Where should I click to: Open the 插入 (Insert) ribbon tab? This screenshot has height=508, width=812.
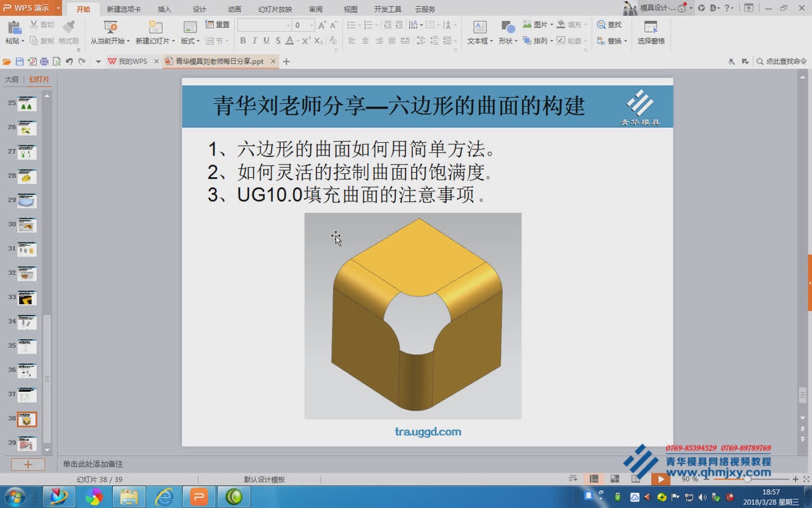pyautogui.click(x=164, y=10)
